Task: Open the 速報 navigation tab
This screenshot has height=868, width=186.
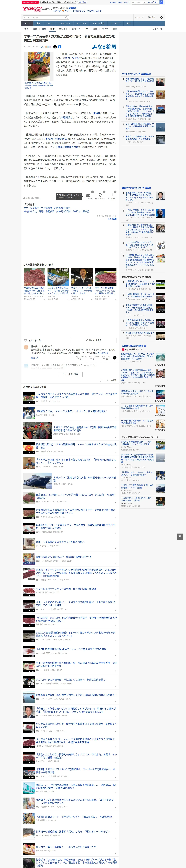Action: click(38, 24)
